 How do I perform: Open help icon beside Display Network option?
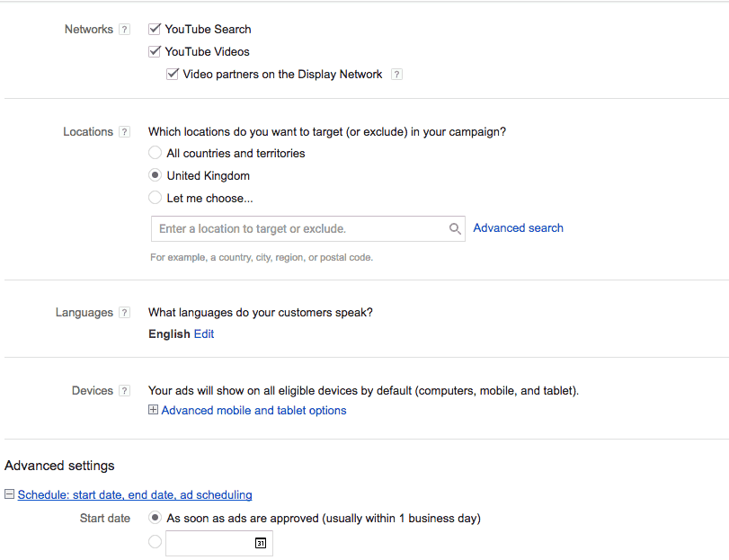[396, 75]
